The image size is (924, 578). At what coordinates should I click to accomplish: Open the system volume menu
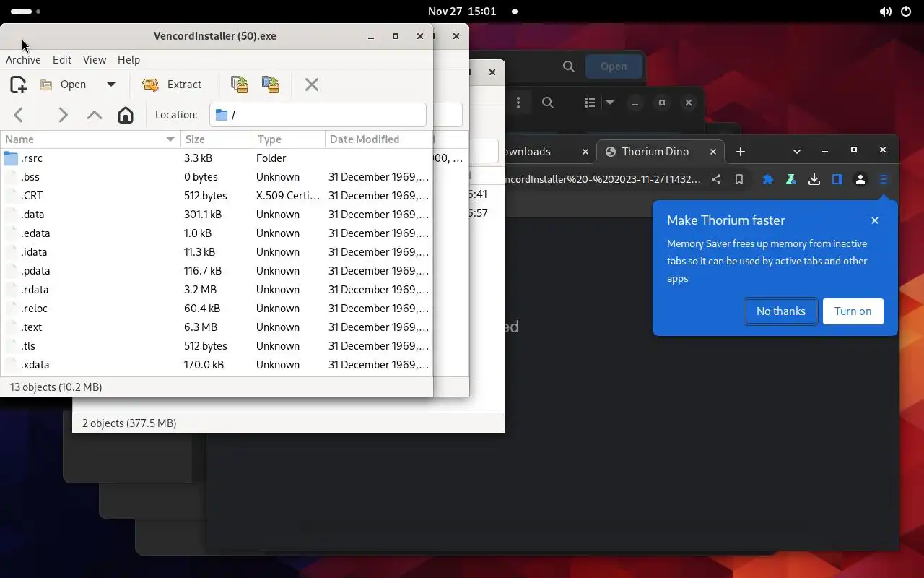[x=885, y=12]
